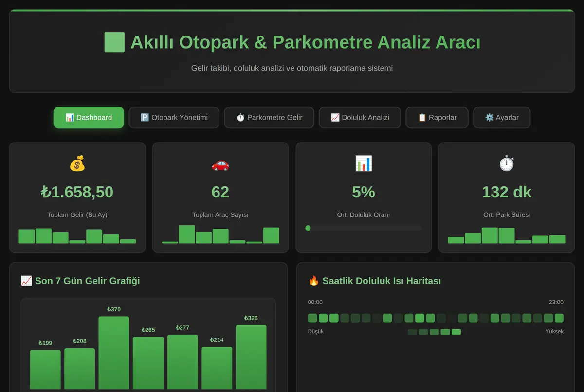Open the Raporlar tab
Screen dimensions: 584x392
pyautogui.click(x=437, y=118)
